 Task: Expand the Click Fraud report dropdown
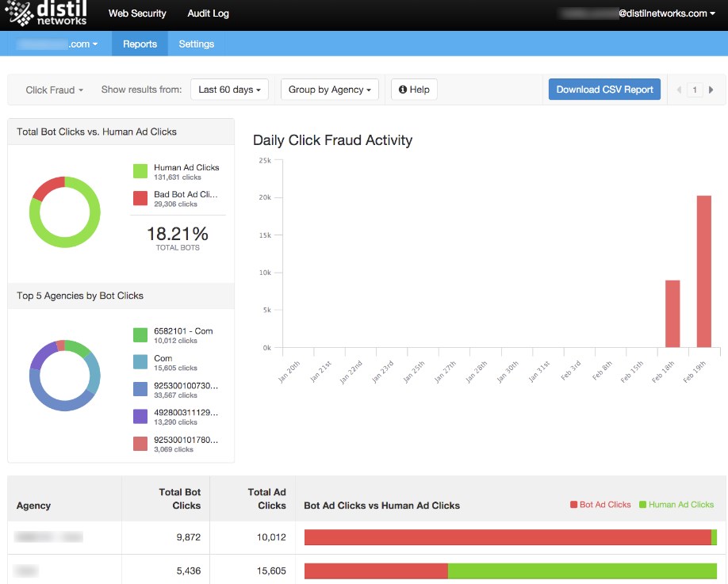(54, 90)
